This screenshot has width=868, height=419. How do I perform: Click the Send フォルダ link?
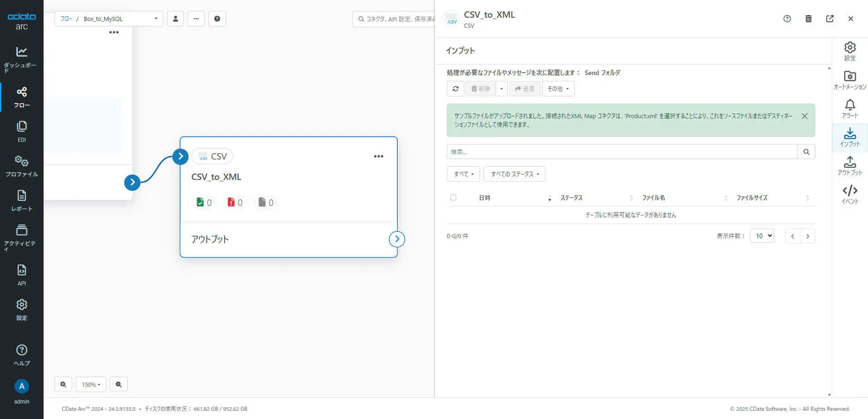point(602,73)
